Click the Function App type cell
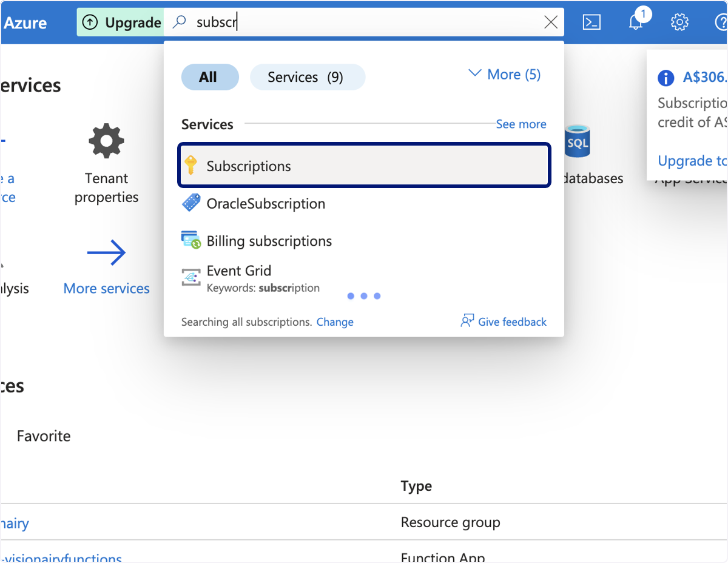This screenshot has height=563, width=728. pos(443,558)
